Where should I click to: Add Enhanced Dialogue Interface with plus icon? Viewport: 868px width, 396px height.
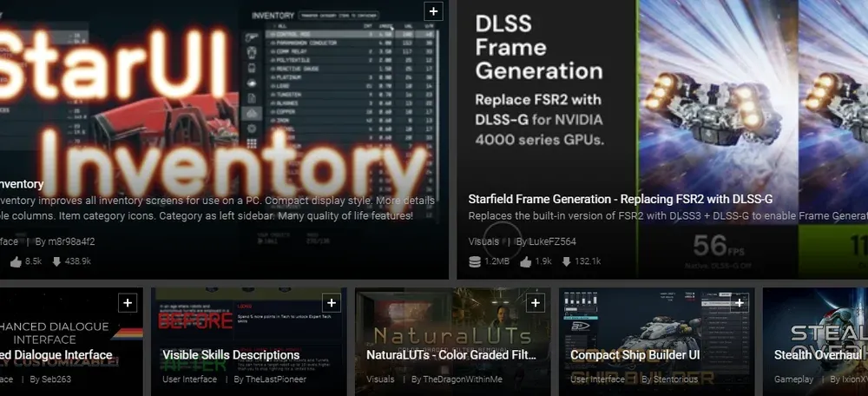128,303
